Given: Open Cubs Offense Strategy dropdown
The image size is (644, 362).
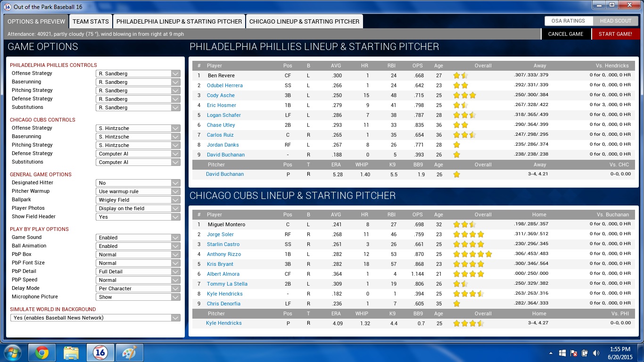Looking at the screenshot, I should point(138,128).
